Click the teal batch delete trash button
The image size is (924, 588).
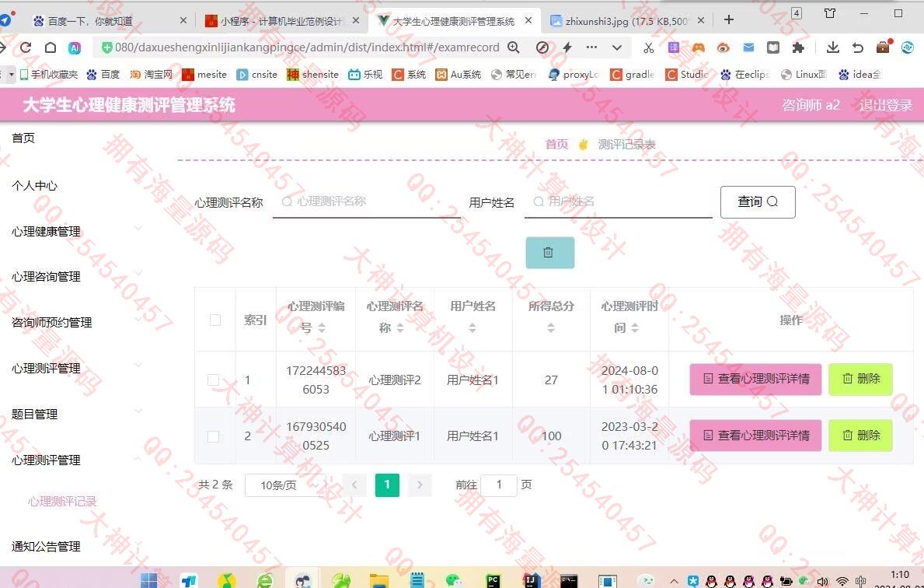tap(549, 253)
